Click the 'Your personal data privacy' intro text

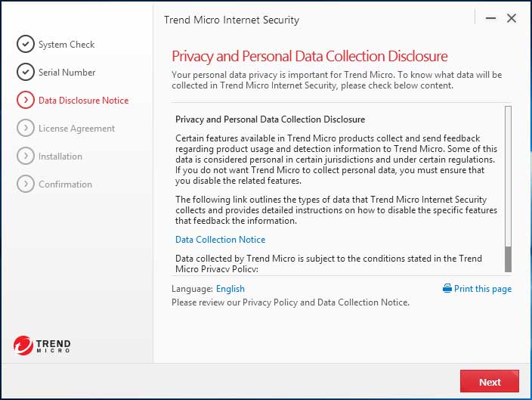tap(336, 80)
